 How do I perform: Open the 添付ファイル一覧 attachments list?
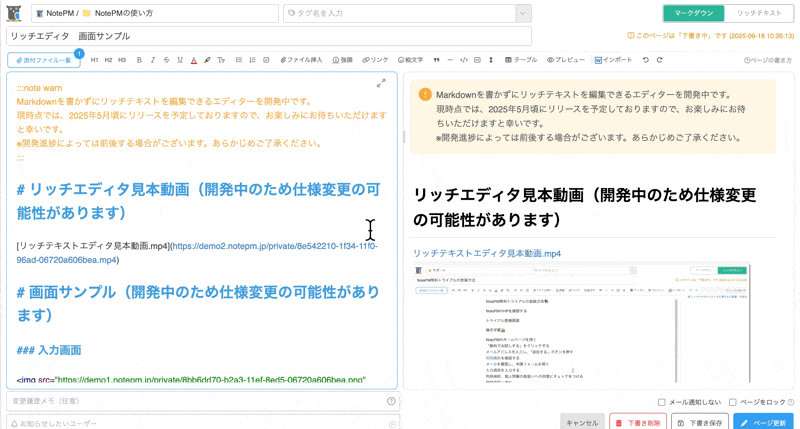[44, 60]
